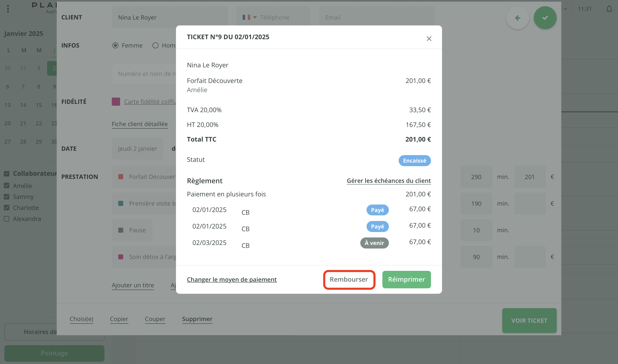Click the Rembourser button
The height and width of the screenshot is (364, 618).
[349, 279]
